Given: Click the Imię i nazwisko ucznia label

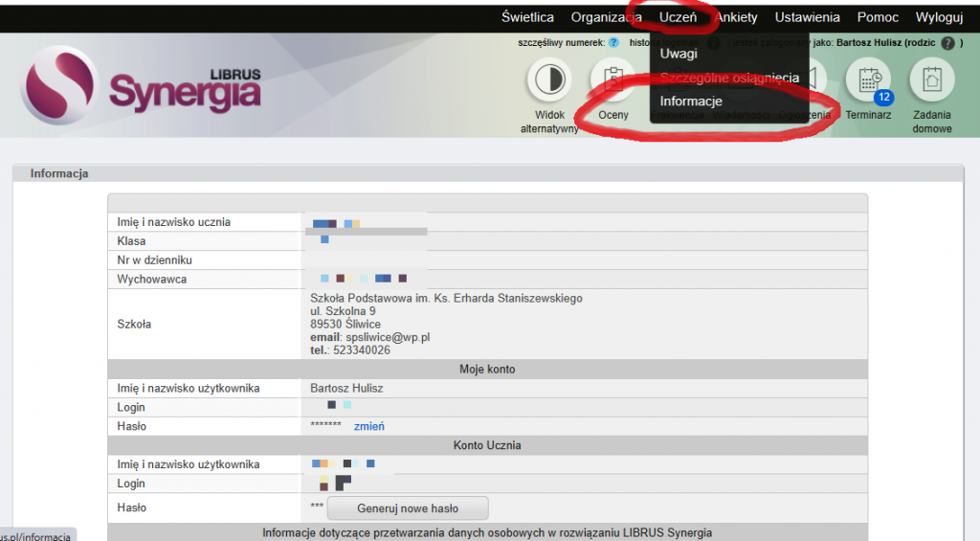Looking at the screenshot, I should click(174, 222).
